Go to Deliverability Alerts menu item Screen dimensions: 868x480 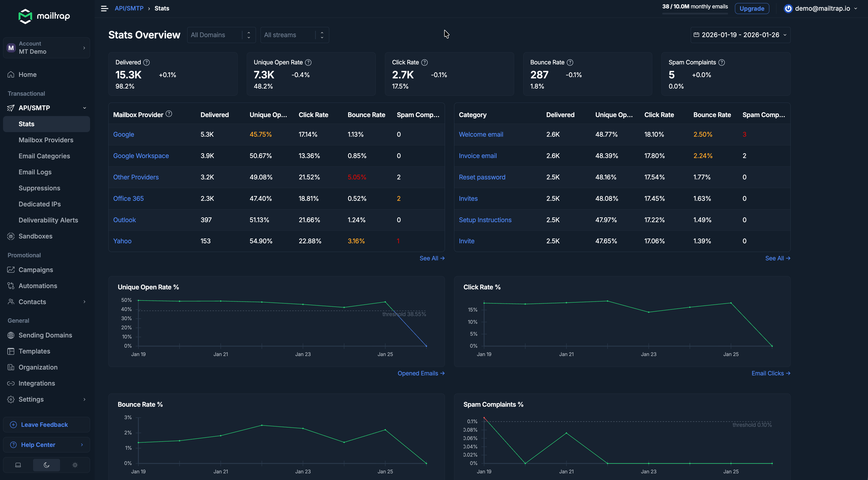pos(48,220)
